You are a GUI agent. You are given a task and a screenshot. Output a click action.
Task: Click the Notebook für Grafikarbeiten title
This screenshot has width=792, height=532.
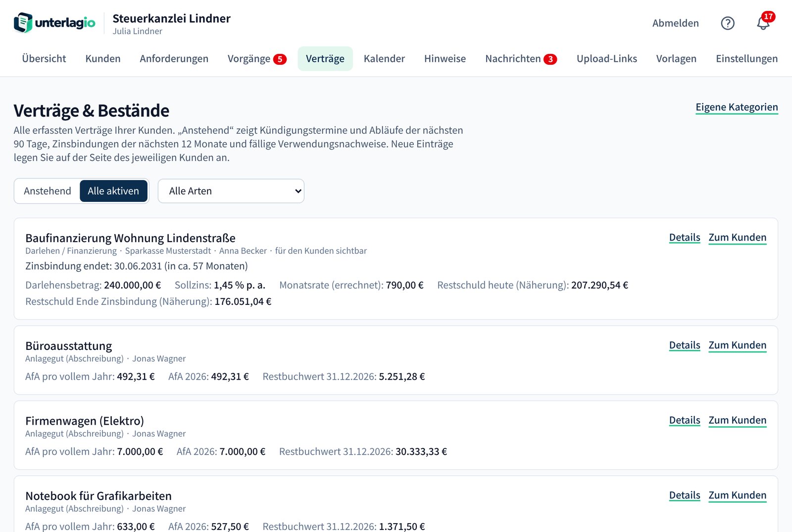[99, 496]
